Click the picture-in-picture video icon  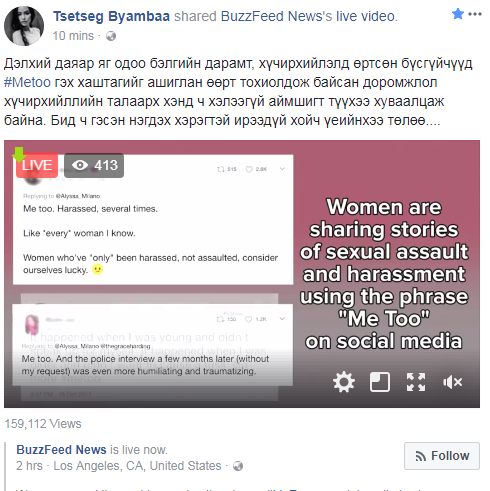[380, 382]
